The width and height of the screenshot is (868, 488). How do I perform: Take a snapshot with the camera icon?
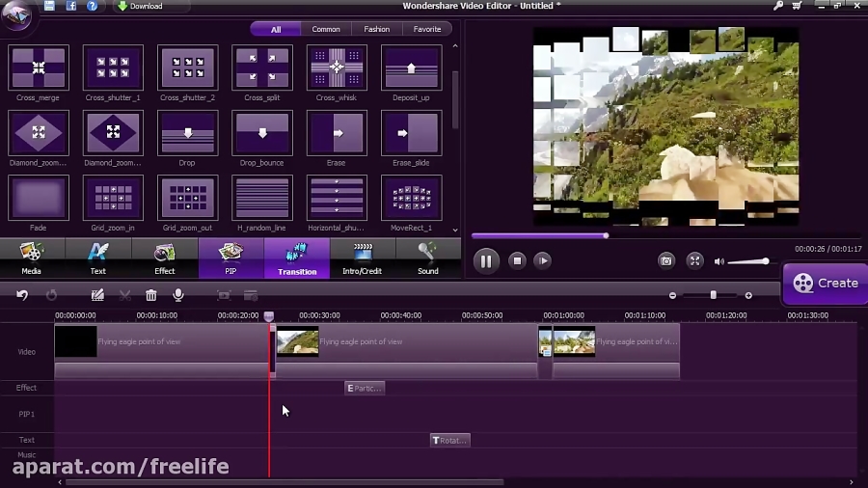[665, 260]
